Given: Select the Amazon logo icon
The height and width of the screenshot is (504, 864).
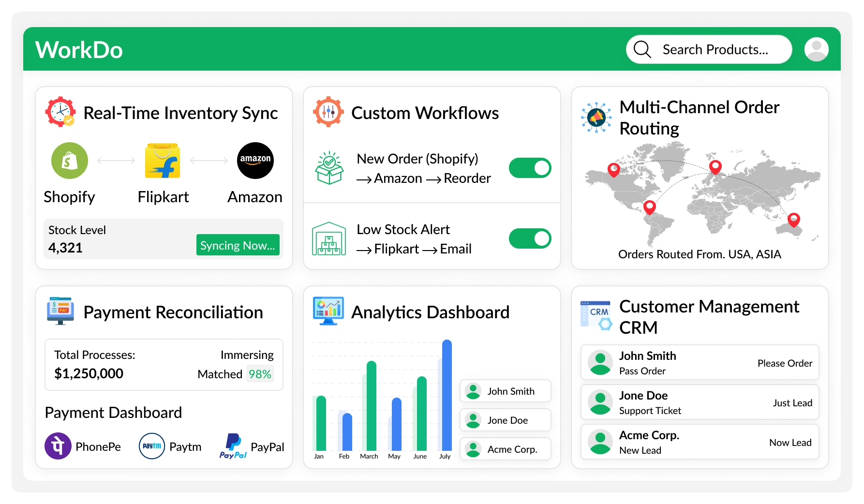Looking at the screenshot, I should [255, 161].
